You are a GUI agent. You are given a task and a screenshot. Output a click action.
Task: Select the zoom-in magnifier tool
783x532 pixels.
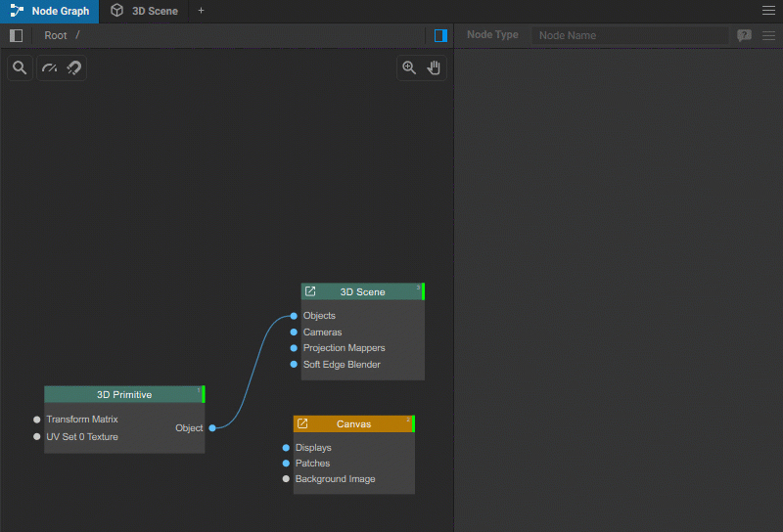coord(409,67)
